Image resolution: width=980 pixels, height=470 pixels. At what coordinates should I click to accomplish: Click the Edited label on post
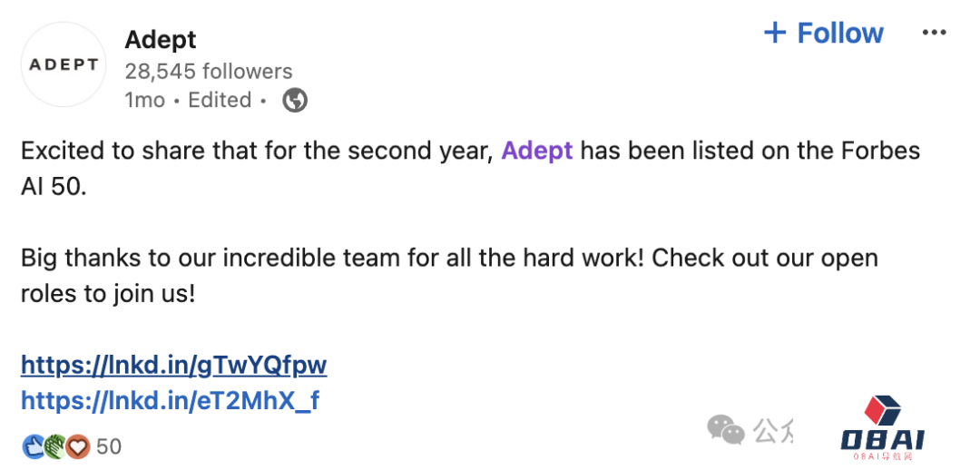[219, 101]
